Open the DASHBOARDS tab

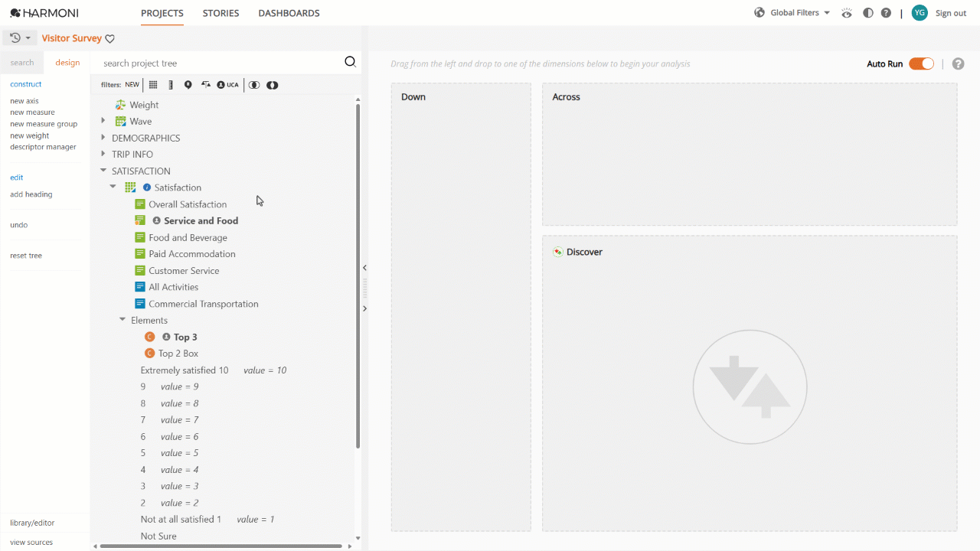point(289,13)
